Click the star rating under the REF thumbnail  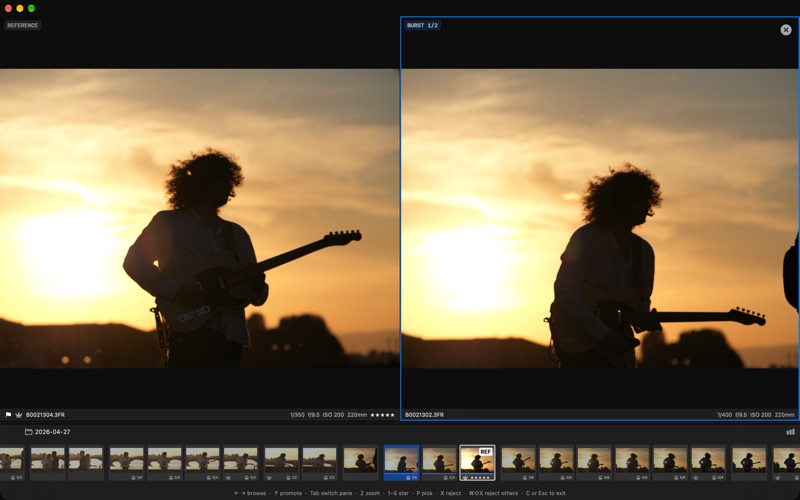480,478
